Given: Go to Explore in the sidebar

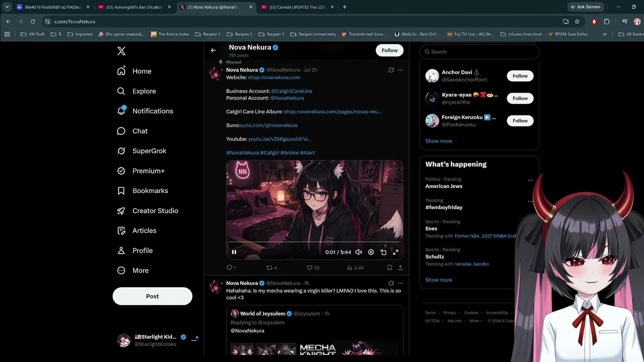Looking at the screenshot, I should click(136, 91).
